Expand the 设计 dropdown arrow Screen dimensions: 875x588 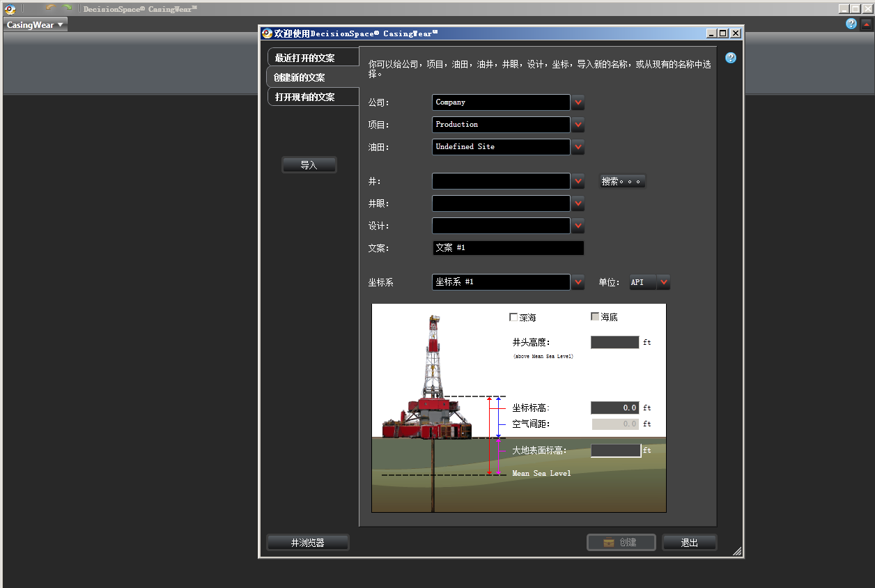tap(578, 226)
